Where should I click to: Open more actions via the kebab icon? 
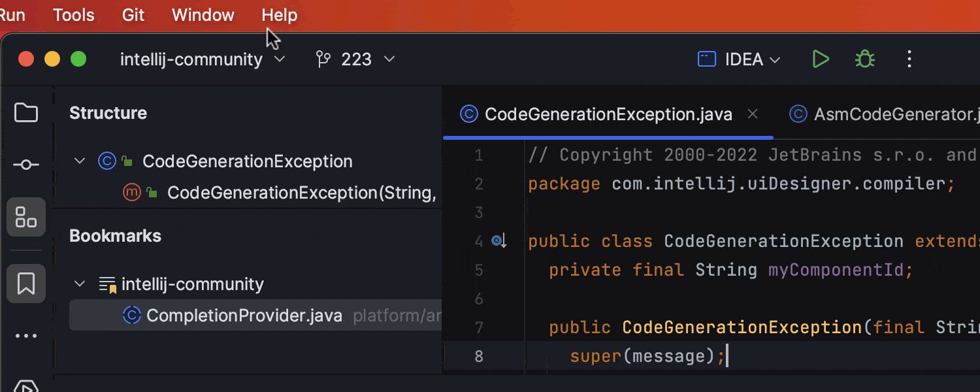909,59
